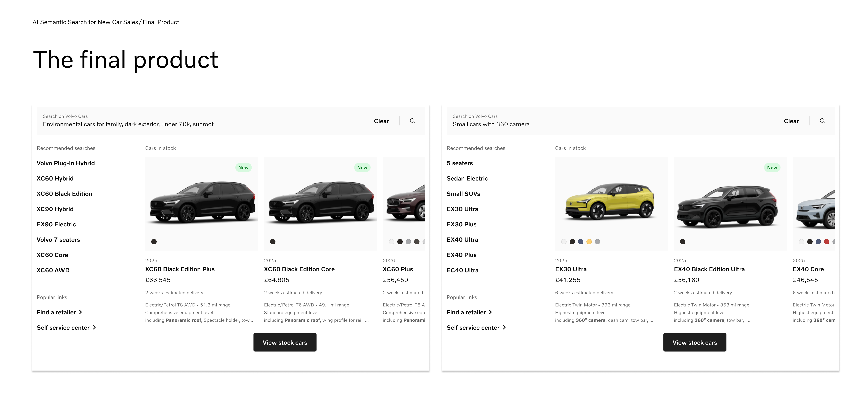Viewport: 868px width, 413px height.
Task: Click the chevron beside right panel Find a retailer
Action: coord(491,312)
